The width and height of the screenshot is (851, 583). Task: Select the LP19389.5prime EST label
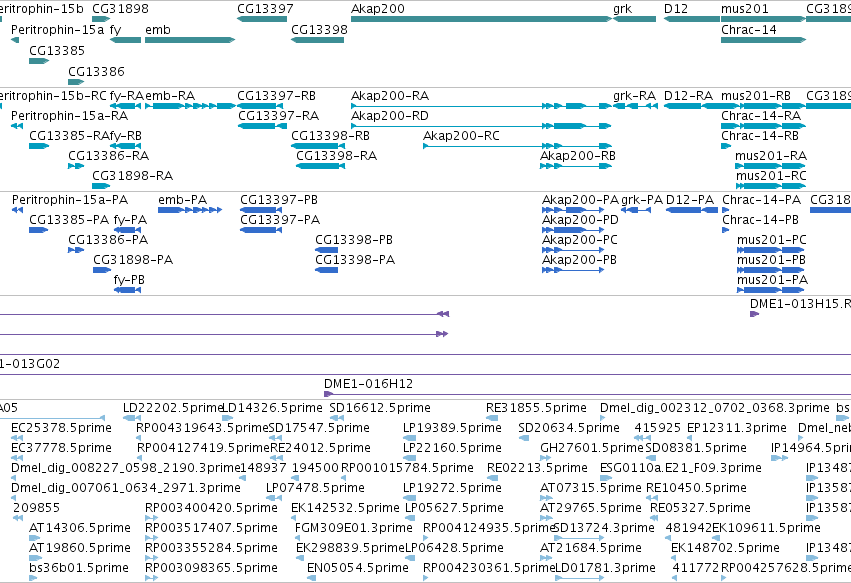(452, 428)
